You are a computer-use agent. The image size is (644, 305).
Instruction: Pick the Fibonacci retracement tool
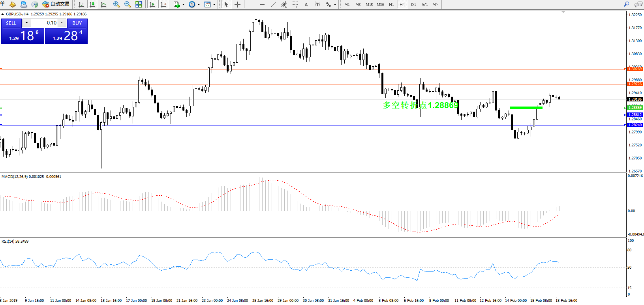click(x=295, y=4)
